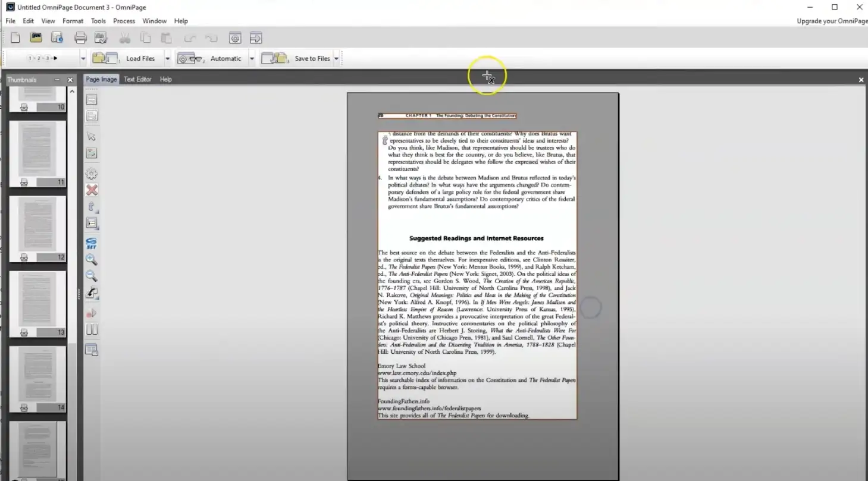
Task: Click the rotate page tool icon
Action: [92, 293]
